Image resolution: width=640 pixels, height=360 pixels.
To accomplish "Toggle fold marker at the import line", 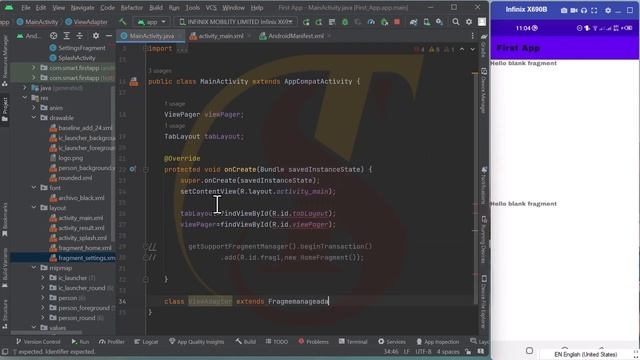I will coord(145,49).
